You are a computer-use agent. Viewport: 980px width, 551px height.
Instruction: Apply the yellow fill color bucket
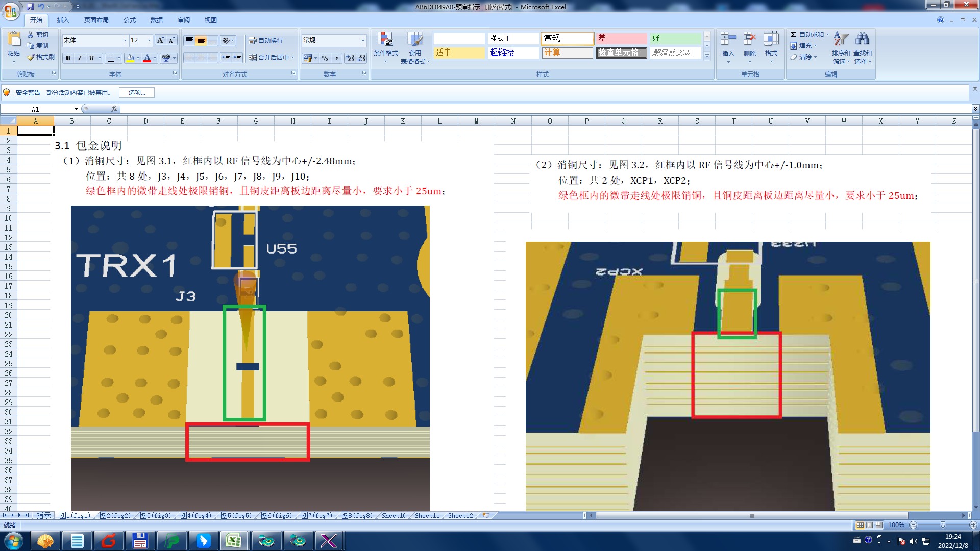pyautogui.click(x=130, y=58)
